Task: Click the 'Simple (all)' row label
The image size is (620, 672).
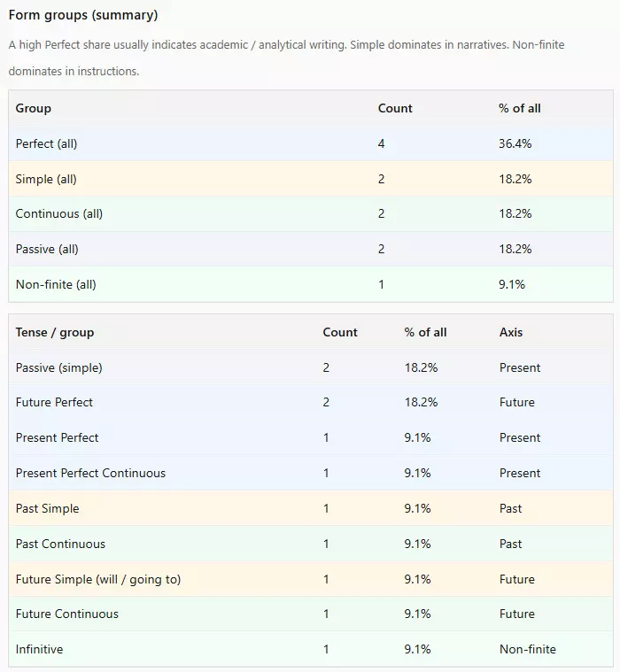Action: point(46,179)
